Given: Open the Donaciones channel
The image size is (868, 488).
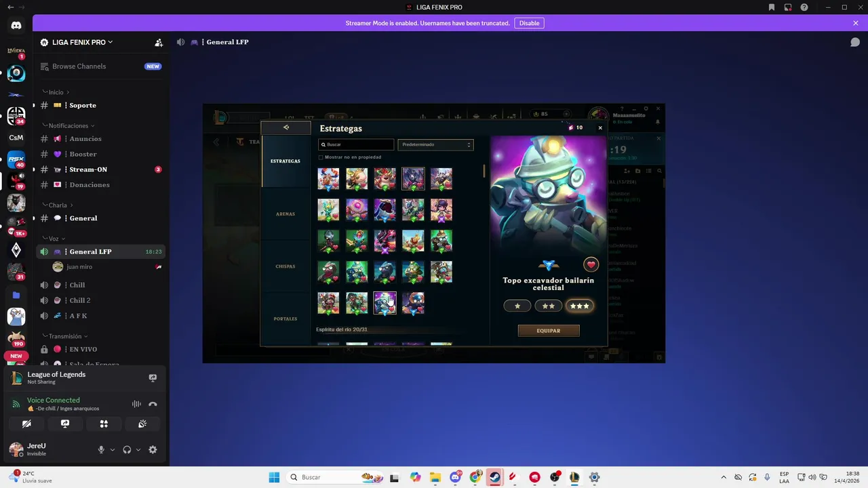Looking at the screenshot, I should (x=101, y=184).
